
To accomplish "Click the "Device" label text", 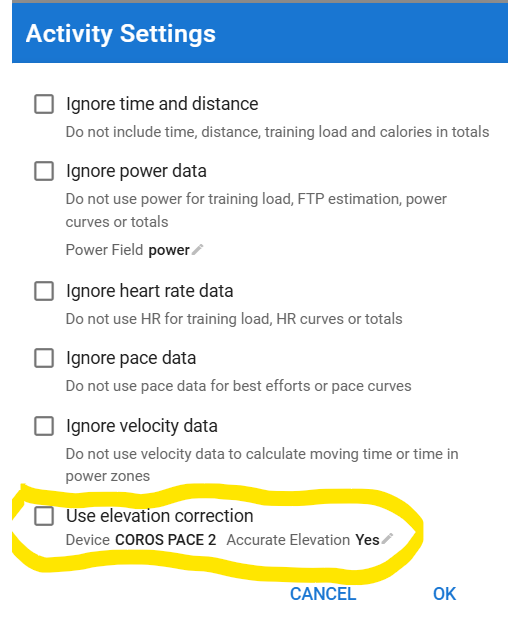I will (x=88, y=540).
